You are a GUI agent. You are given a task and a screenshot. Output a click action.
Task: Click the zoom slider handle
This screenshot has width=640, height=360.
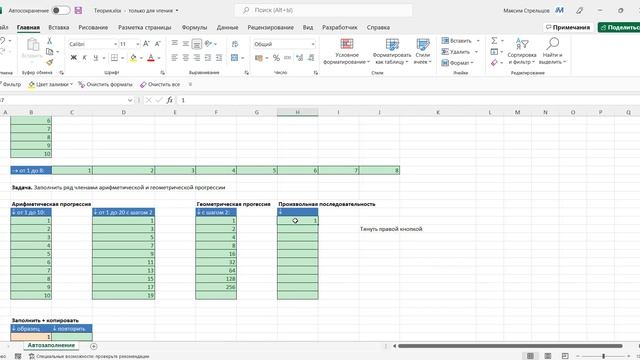tap(603, 356)
